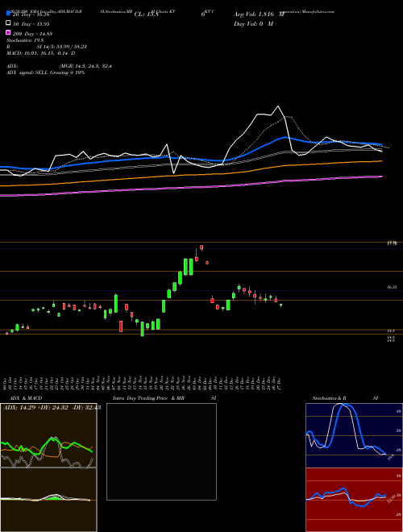Click the '(MGR) 14.3, 24.3, 32.4' ADX values
Viewport: 403px width, 532px height.
click(x=85, y=66)
